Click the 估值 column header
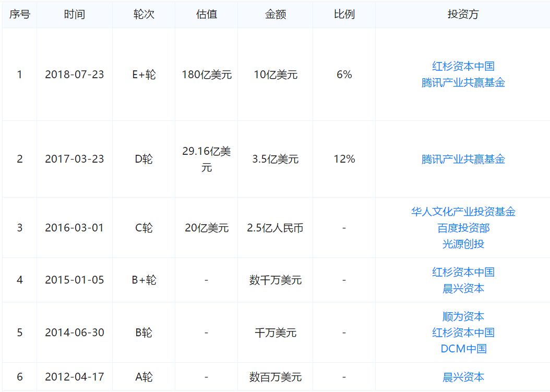Image resolution: width=550 pixels, height=392 pixels. pyautogui.click(x=206, y=15)
